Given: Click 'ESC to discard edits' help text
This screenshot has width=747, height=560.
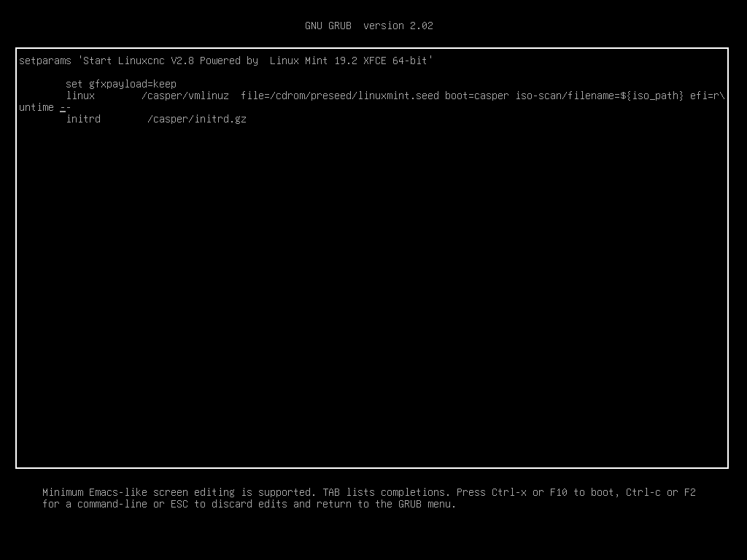Looking at the screenshot, I should pyautogui.click(x=228, y=505).
